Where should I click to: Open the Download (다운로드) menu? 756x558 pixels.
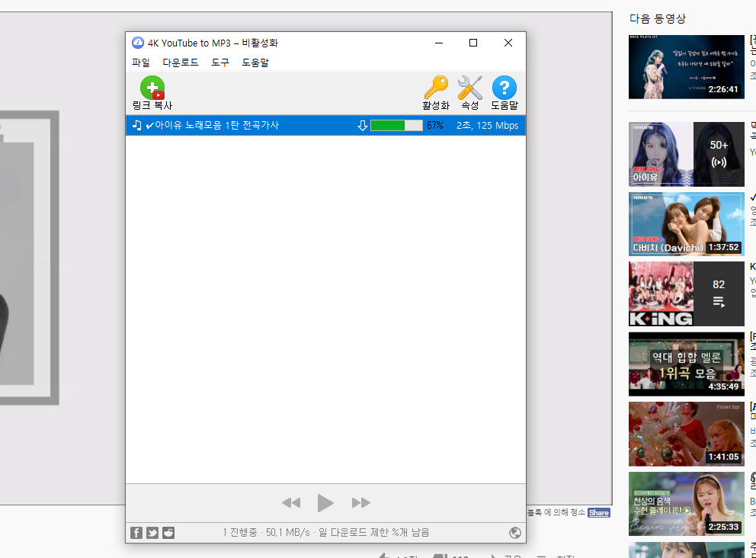tap(181, 63)
